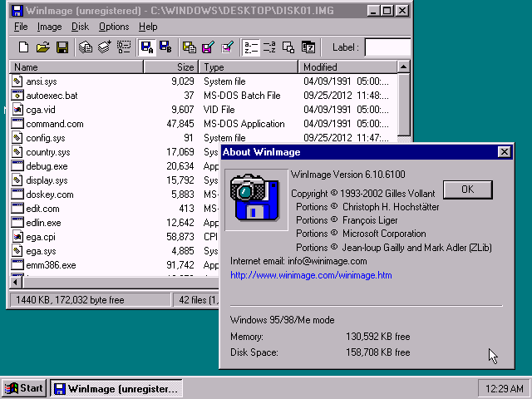This screenshot has width=532, height=399.
Task: Open the Image menu
Action: 50,27
